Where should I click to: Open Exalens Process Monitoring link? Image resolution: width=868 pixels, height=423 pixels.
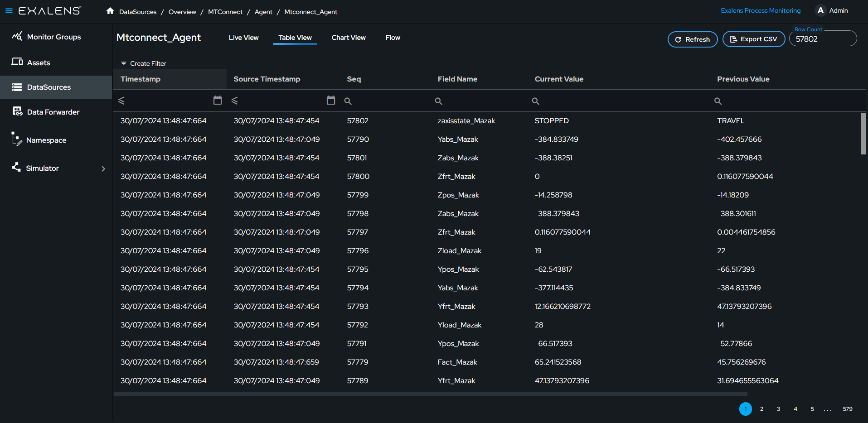(x=761, y=10)
